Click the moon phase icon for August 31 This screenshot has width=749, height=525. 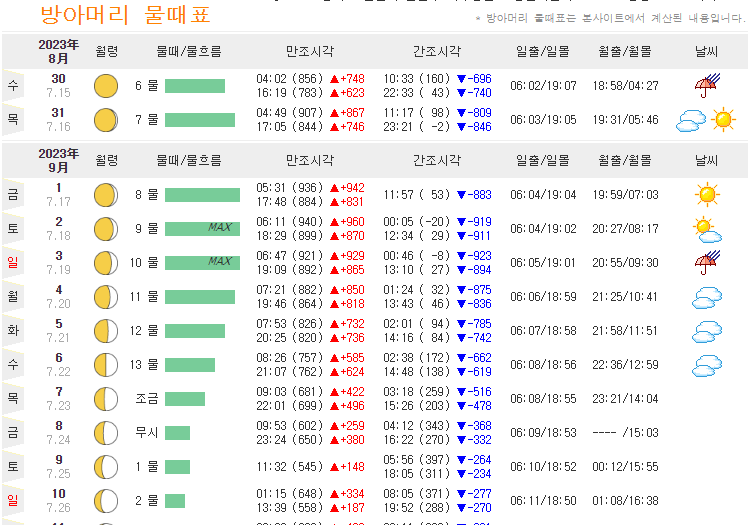(106, 120)
